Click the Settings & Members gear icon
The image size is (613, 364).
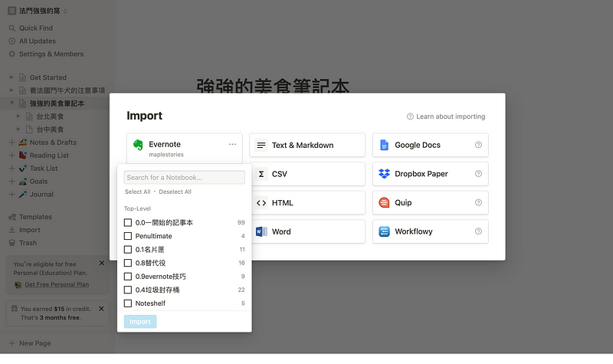[x=12, y=54]
